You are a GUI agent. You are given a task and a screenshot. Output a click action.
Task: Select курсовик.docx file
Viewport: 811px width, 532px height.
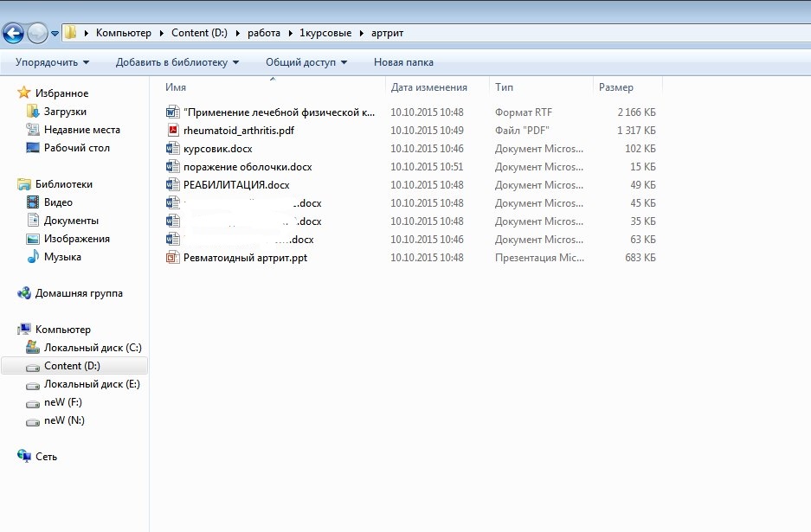coord(218,149)
